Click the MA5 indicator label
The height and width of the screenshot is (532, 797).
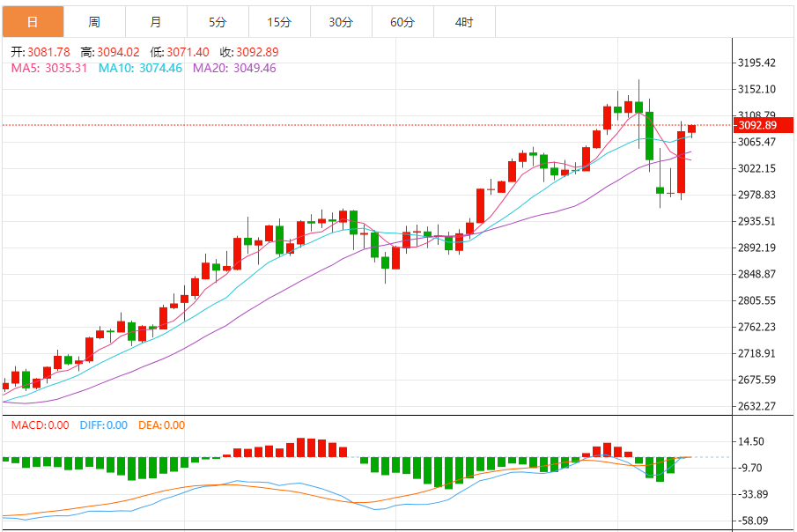(49, 68)
